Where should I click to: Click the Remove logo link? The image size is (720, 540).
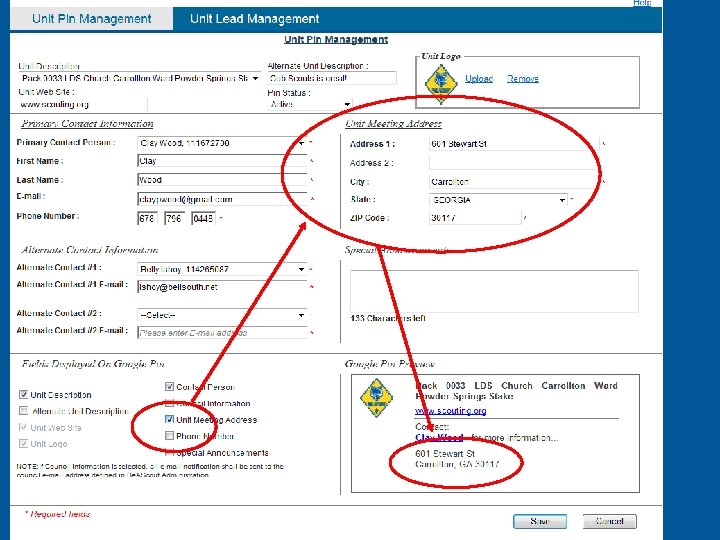(x=523, y=79)
